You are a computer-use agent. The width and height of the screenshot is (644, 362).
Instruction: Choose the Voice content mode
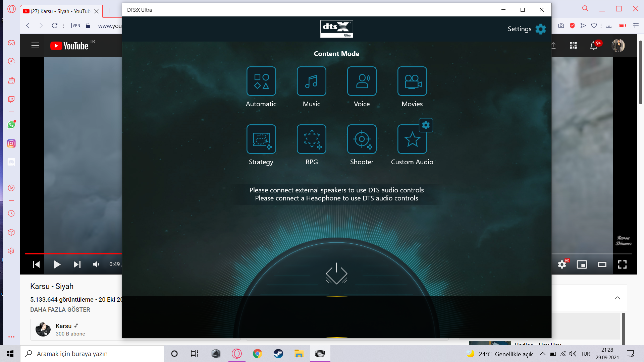tap(362, 81)
